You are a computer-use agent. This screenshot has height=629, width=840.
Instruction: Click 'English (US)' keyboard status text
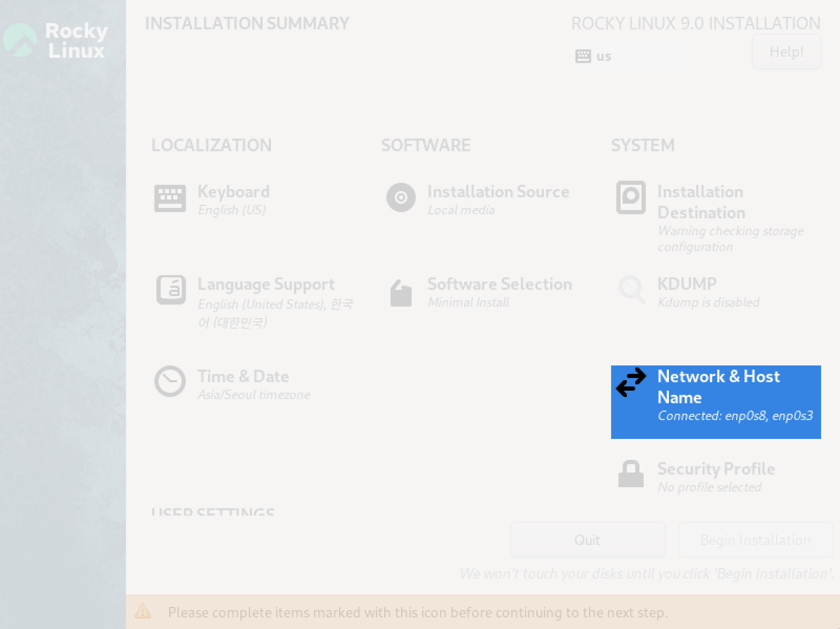[x=232, y=210]
